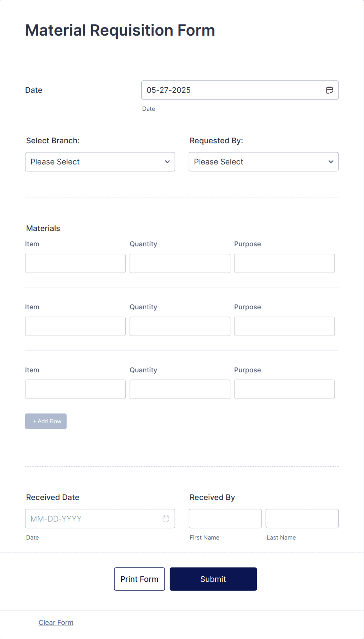Screen dimensions: 364x639
Task: Click the third row Purpose input
Action: coord(284,389)
